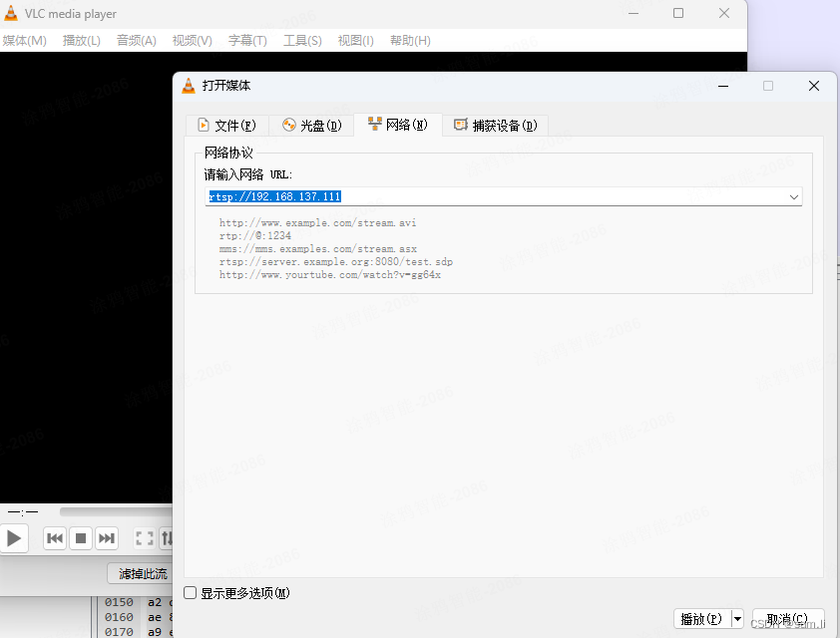The width and height of the screenshot is (840, 638).
Task: Minimize the 打开媒体 dialog
Action: tap(723, 86)
